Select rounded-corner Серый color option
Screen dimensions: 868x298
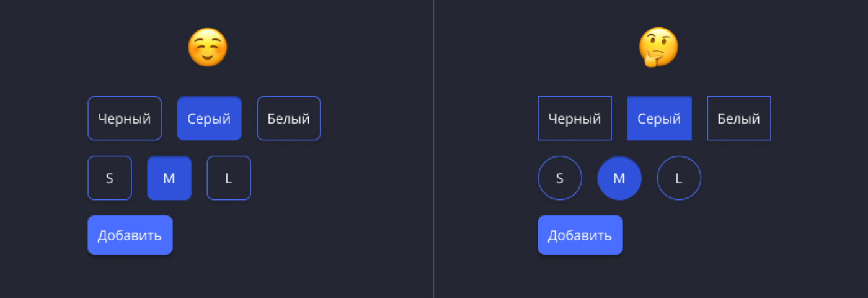[210, 119]
